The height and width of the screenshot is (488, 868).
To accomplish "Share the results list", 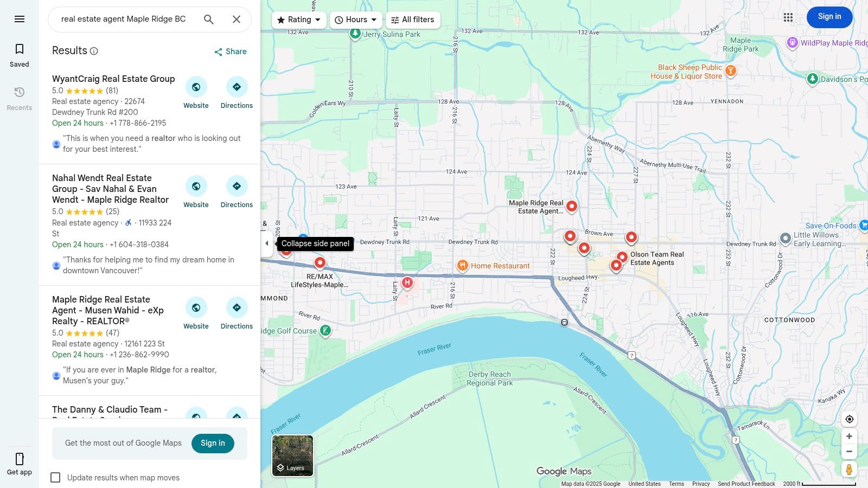I will pos(231,52).
